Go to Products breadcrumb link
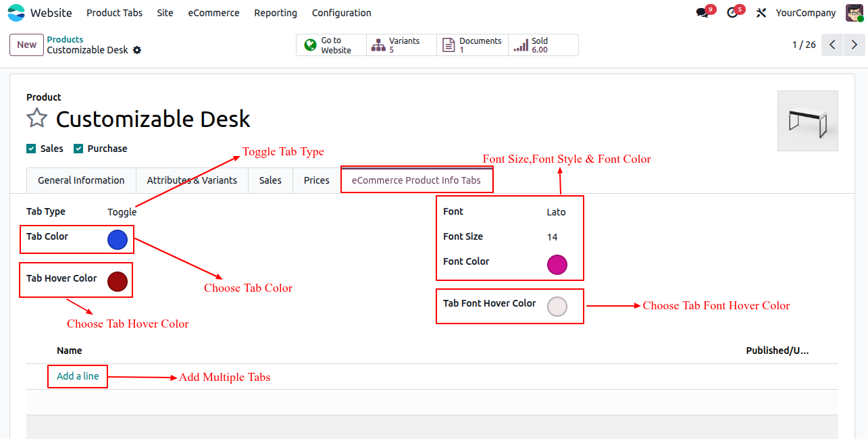 click(x=66, y=40)
